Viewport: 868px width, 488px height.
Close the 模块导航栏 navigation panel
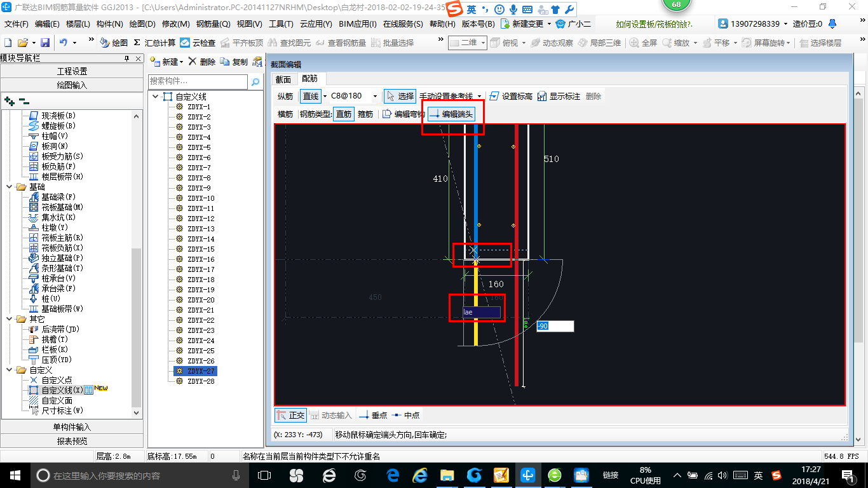(137, 58)
